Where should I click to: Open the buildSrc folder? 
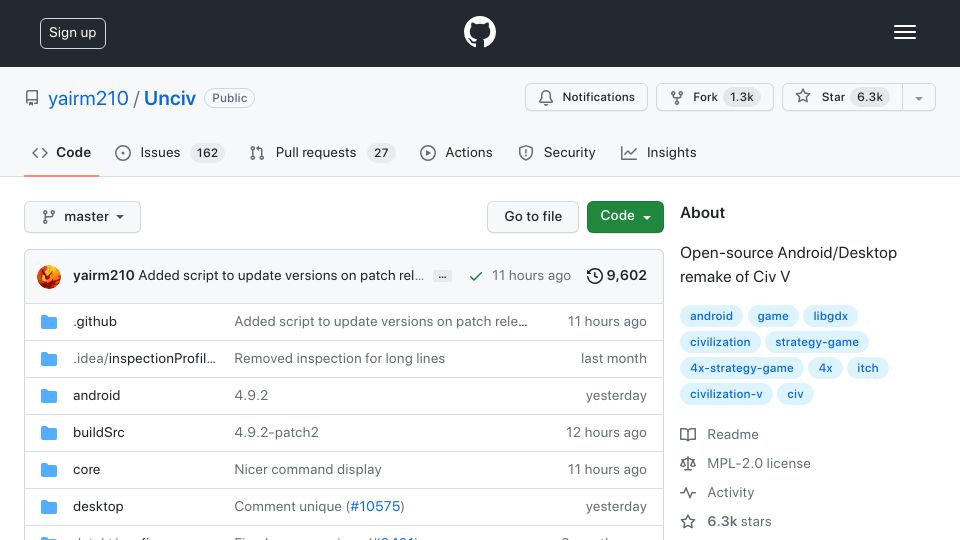[x=99, y=432]
